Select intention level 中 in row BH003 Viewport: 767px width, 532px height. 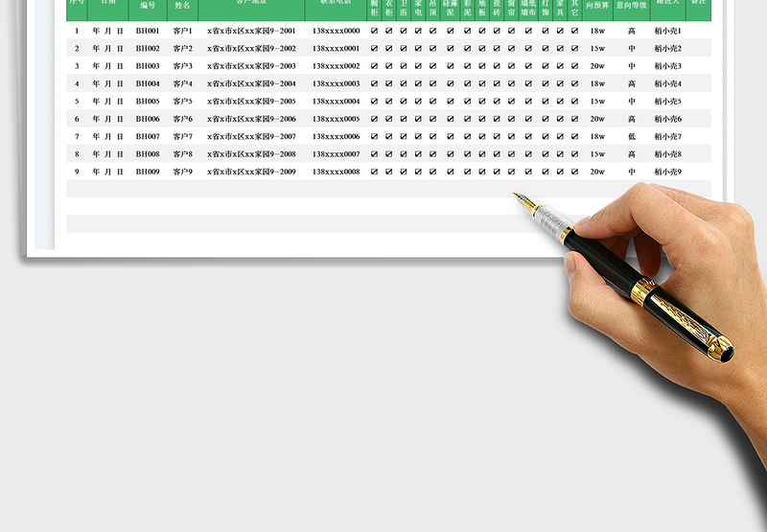632,66
